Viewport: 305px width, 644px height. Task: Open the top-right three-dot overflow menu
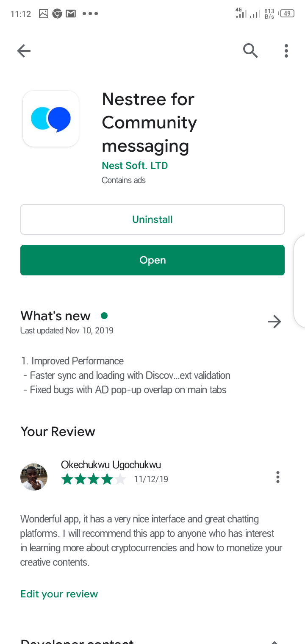(286, 51)
